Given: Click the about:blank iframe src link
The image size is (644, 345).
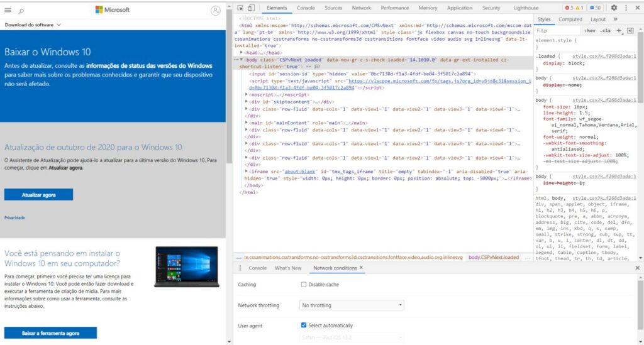Looking at the screenshot, I should [300, 172].
